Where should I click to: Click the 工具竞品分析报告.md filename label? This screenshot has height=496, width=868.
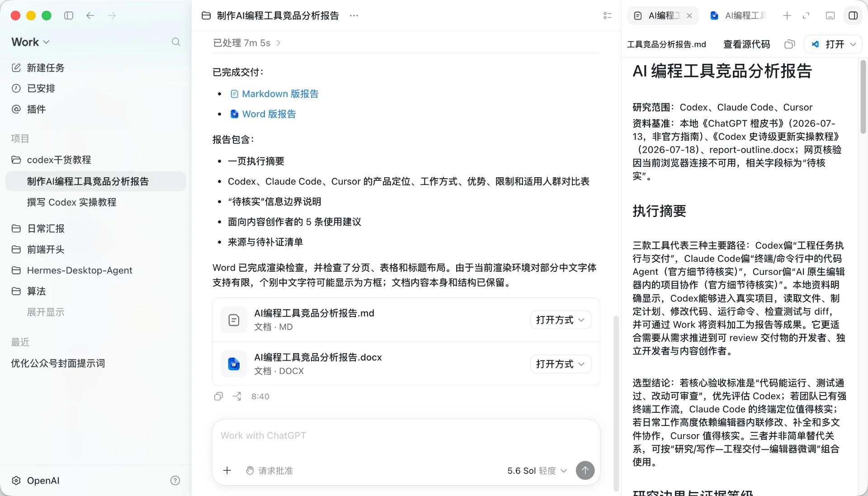tap(666, 44)
